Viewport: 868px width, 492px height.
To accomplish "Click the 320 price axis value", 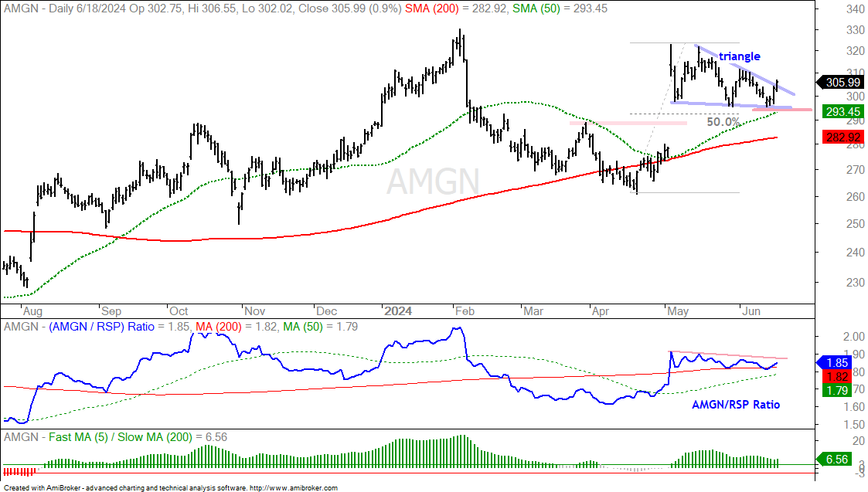I will point(856,51).
